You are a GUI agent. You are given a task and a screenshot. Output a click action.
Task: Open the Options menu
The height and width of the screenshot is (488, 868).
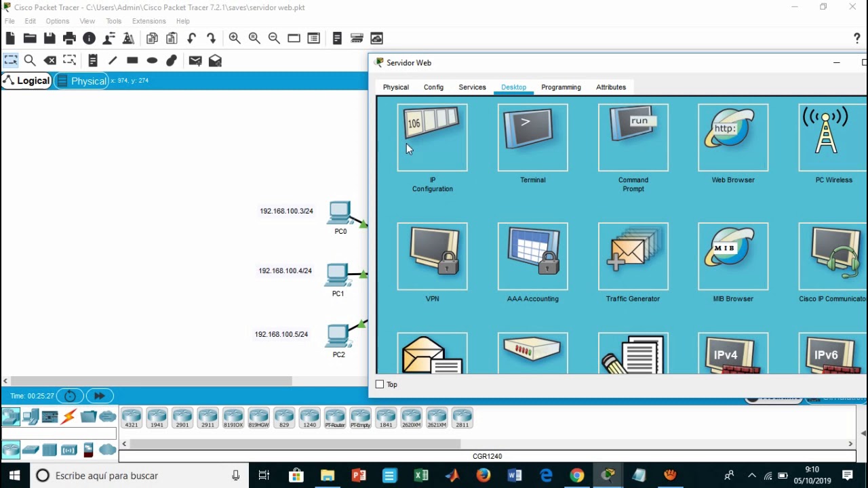[58, 21]
